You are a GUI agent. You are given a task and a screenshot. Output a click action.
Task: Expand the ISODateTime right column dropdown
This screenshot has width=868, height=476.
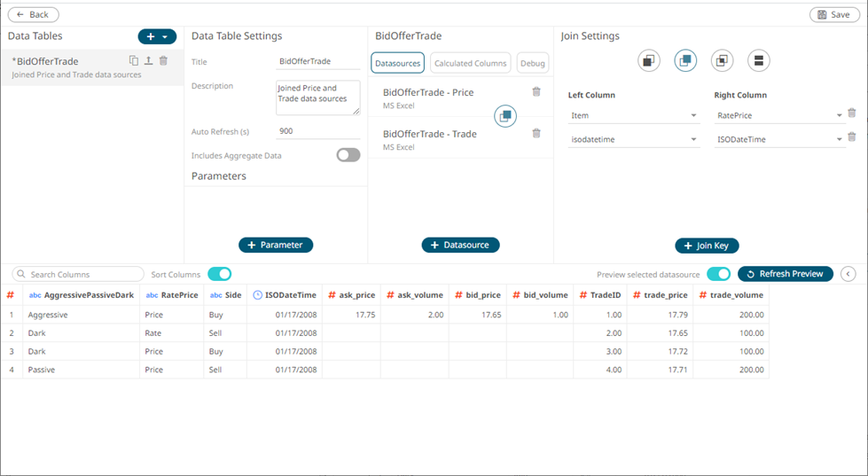point(839,140)
